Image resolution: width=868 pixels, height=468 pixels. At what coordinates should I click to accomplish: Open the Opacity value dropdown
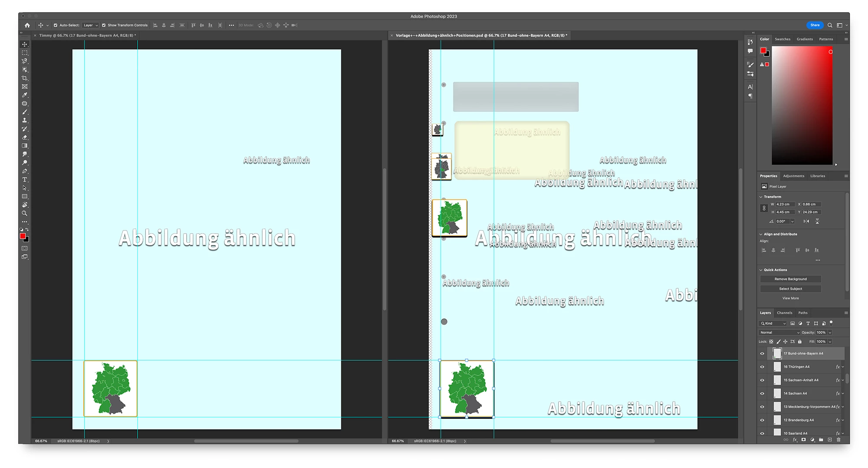coord(830,333)
